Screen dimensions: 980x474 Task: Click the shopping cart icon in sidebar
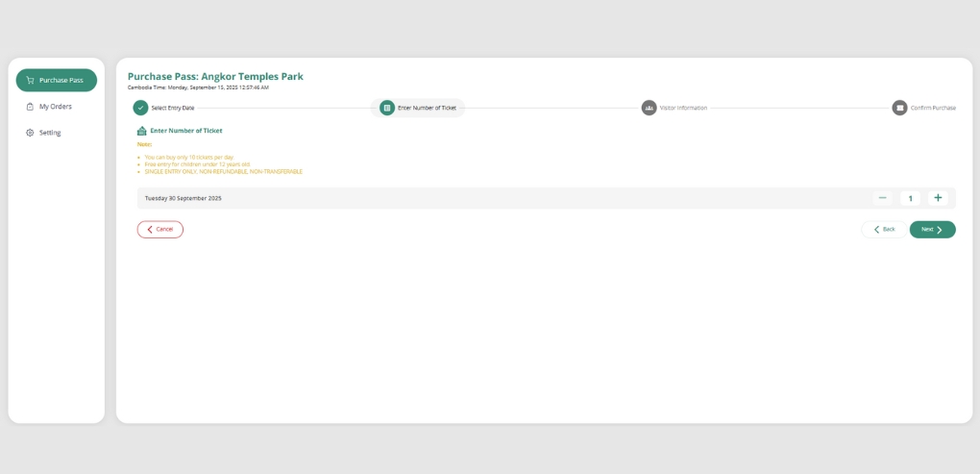point(30,80)
